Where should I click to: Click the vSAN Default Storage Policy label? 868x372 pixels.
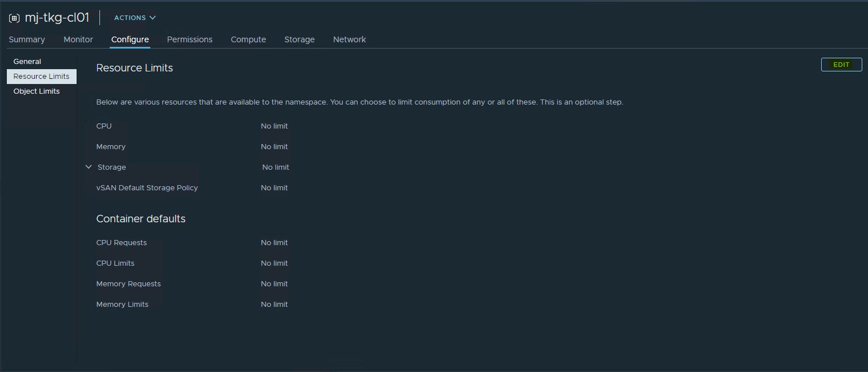tap(147, 187)
